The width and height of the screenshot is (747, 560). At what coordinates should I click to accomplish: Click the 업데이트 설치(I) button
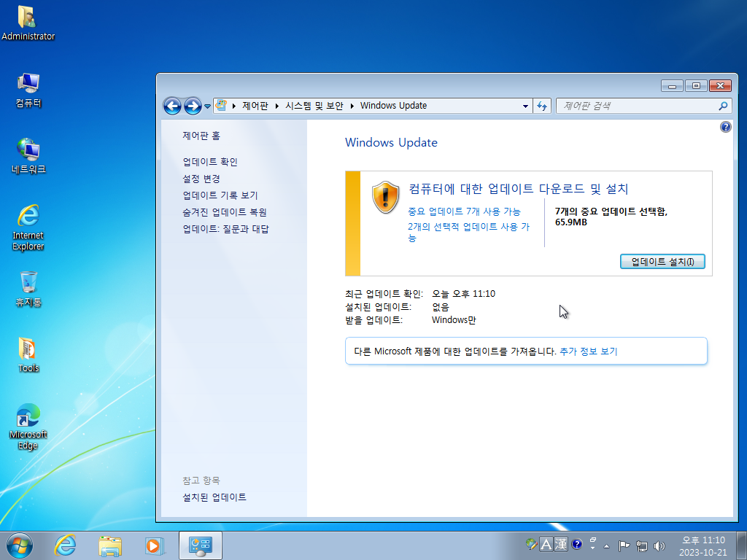pos(662,262)
